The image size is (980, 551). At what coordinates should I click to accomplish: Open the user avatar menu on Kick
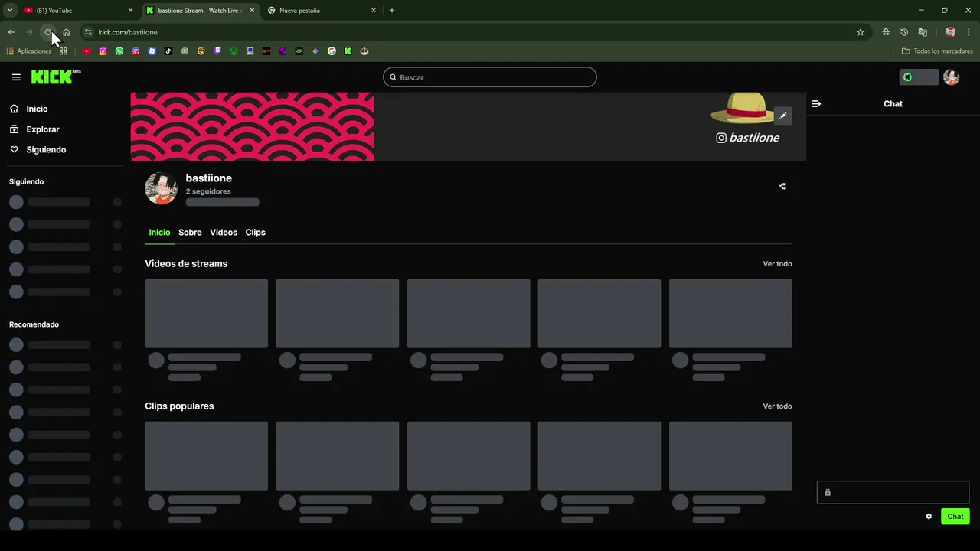click(951, 77)
